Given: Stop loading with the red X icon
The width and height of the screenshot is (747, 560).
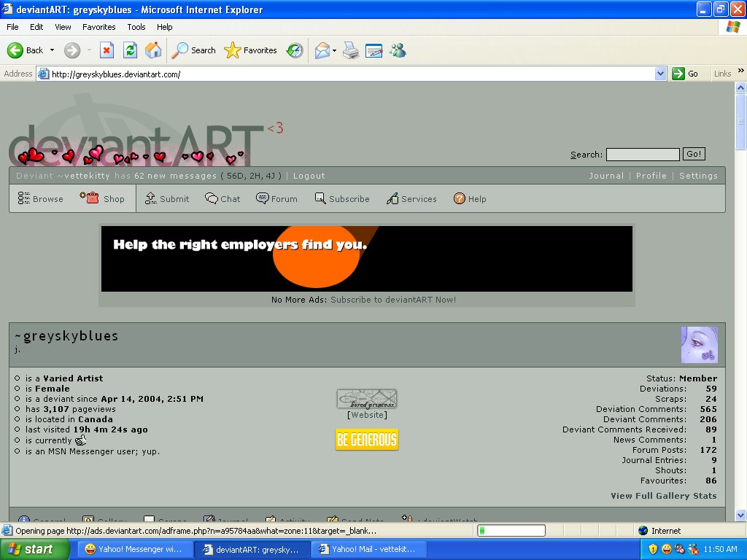Looking at the screenshot, I should coord(107,50).
